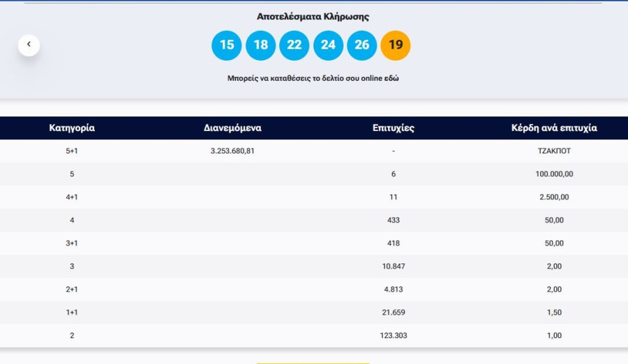Select the '5' category cell
The image size is (628, 364).
pyautogui.click(x=72, y=174)
